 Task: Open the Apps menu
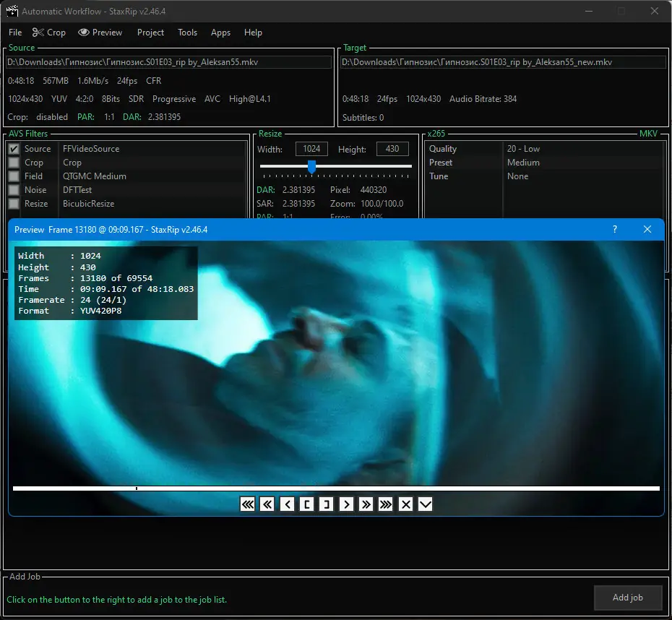coord(220,33)
